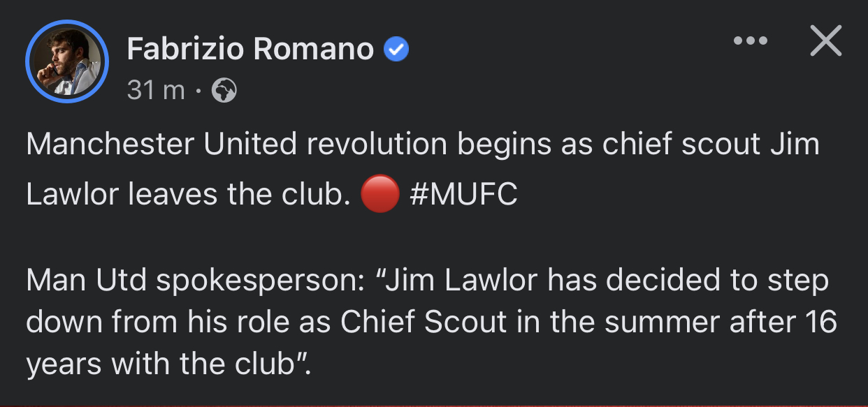Viewport: 868px width, 407px height.
Task: Click the dot separator beside the timestamp
Action: [198, 90]
